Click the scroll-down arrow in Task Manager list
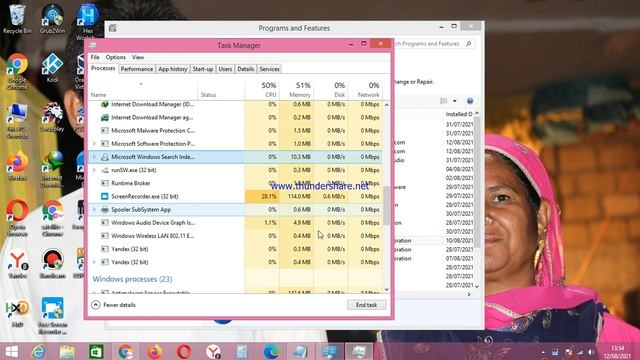Screen dimensions: 640x360 [387, 289]
